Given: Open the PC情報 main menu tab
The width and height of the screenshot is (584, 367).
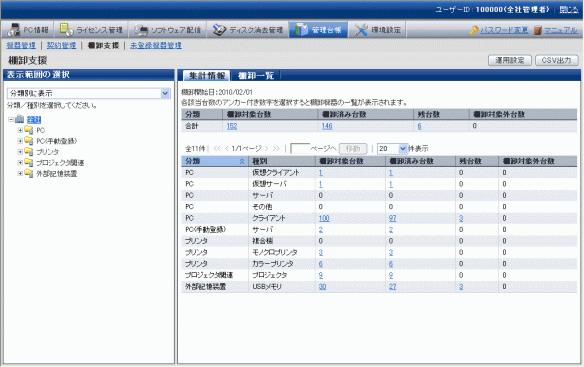Looking at the screenshot, I should point(28,30).
